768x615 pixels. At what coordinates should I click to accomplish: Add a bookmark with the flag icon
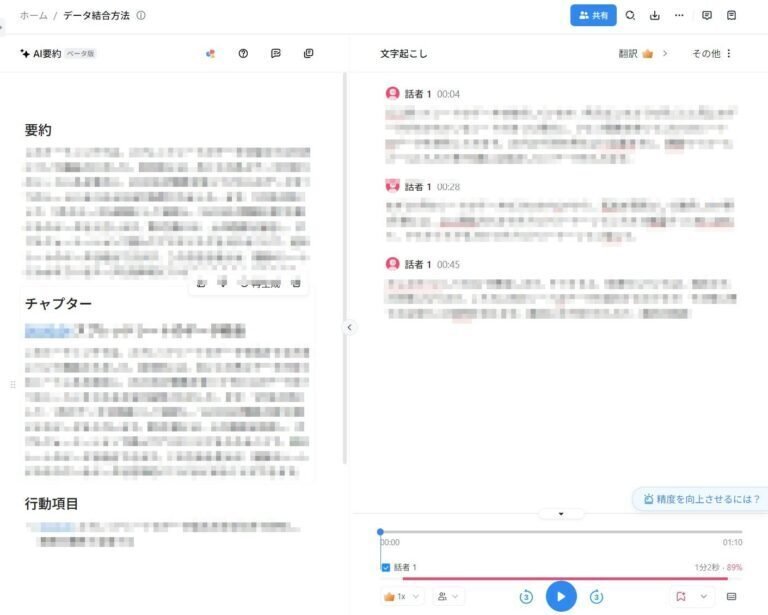[681, 596]
